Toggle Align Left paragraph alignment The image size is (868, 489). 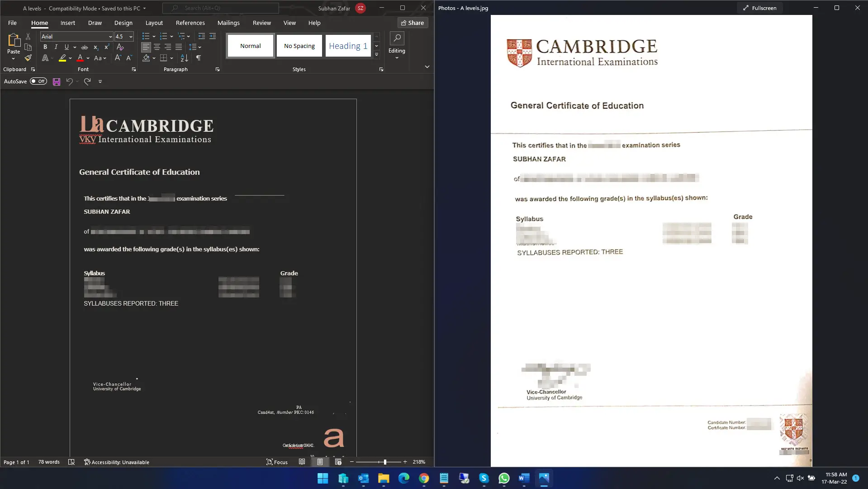pos(146,47)
